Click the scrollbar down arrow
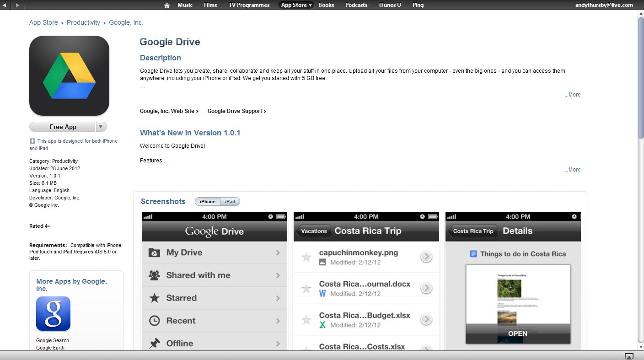 (640, 347)
